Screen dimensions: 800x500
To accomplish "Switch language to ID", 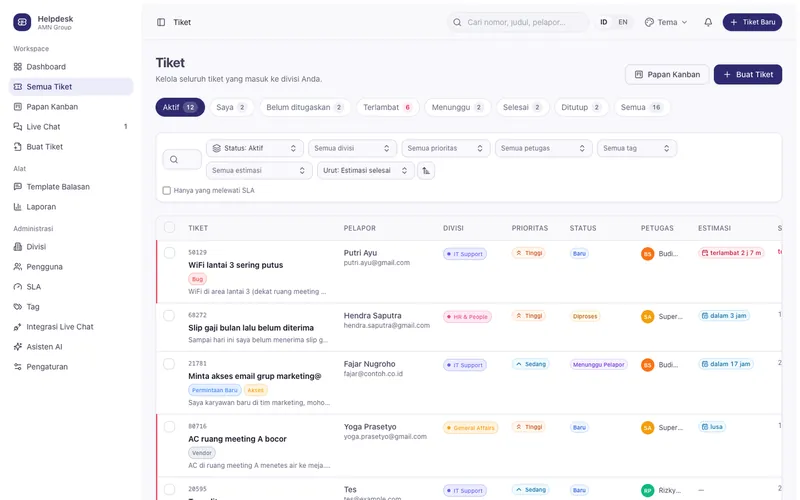I will click(x=604, y=22).
